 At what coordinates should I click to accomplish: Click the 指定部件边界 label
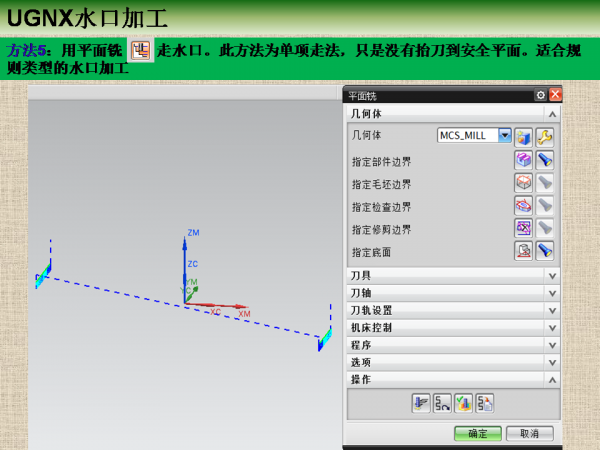point(382,161)
